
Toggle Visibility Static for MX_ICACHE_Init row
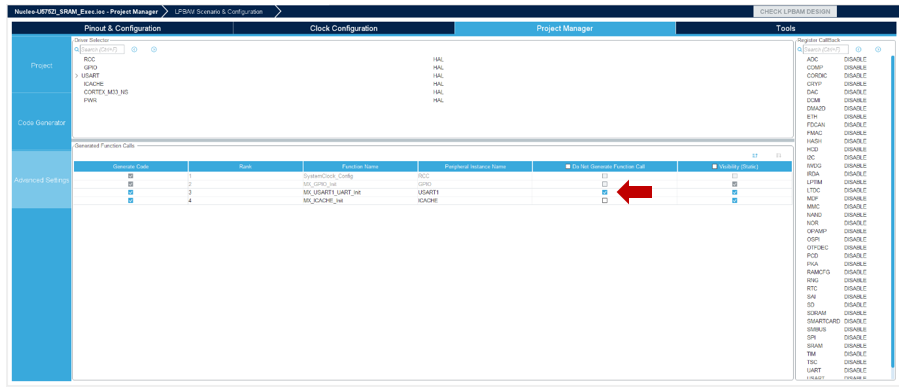click(x=734, y=200)
